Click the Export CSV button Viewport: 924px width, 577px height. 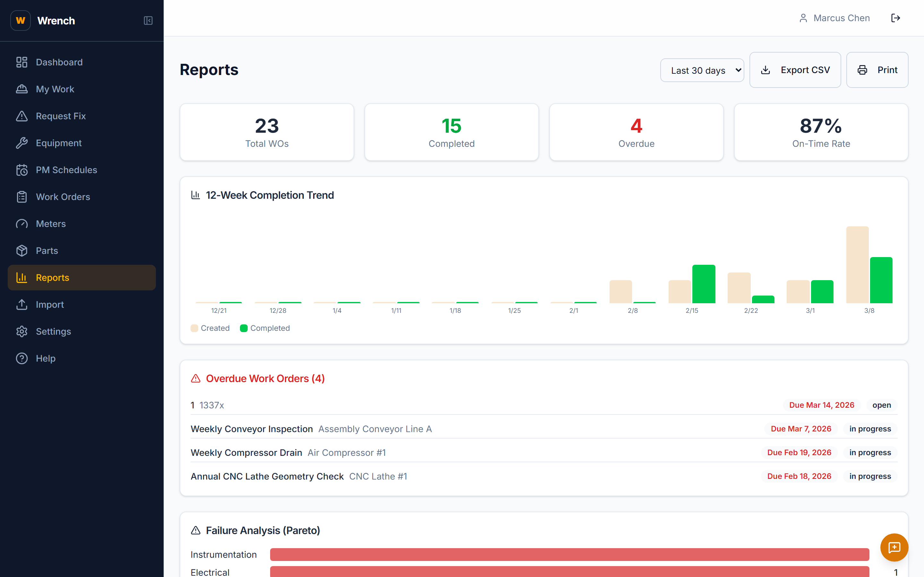tap(795, 70)
